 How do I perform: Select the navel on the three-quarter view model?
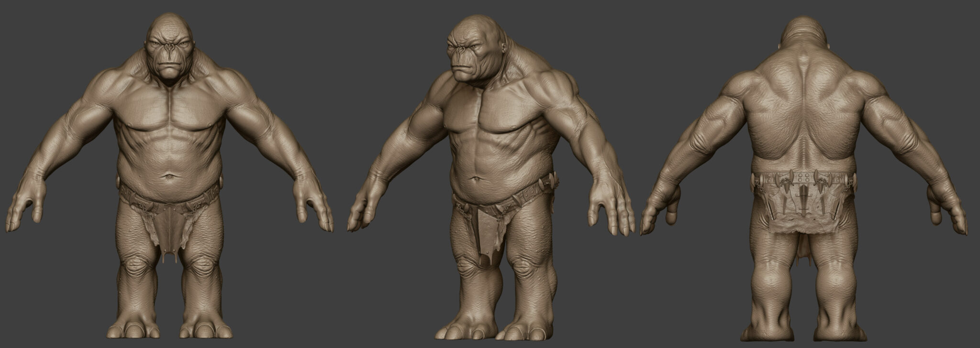474,179
